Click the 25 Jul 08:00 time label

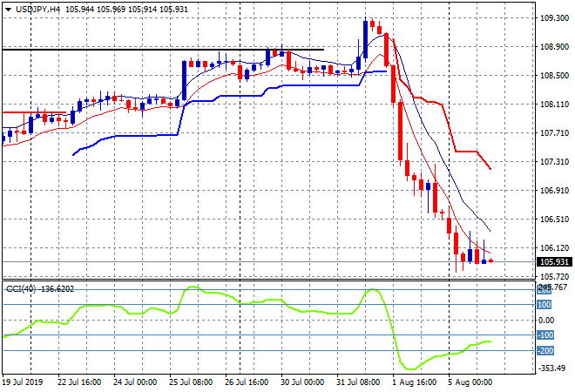point(191,382)
